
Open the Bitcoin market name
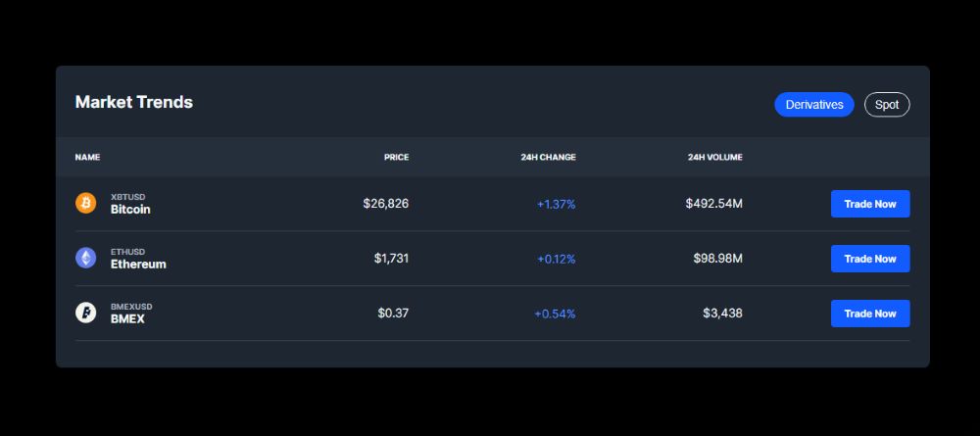coord(130,210)
